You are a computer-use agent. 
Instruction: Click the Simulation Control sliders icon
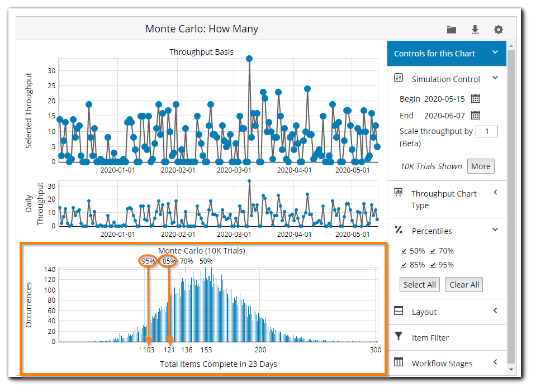[399, 78]
